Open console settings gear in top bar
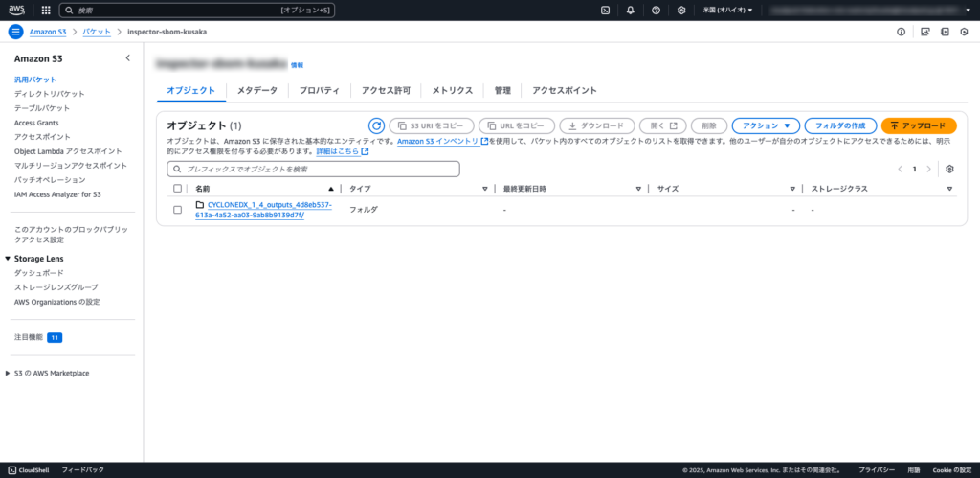 click(x=681, y=10)
